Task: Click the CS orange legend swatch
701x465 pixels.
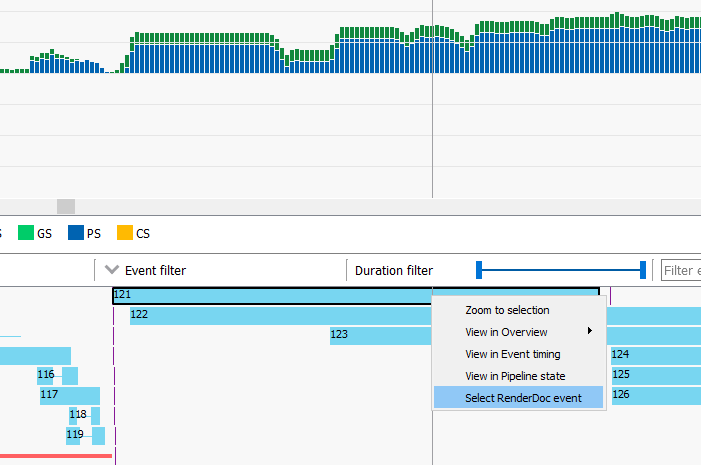Action: (125, 232)
